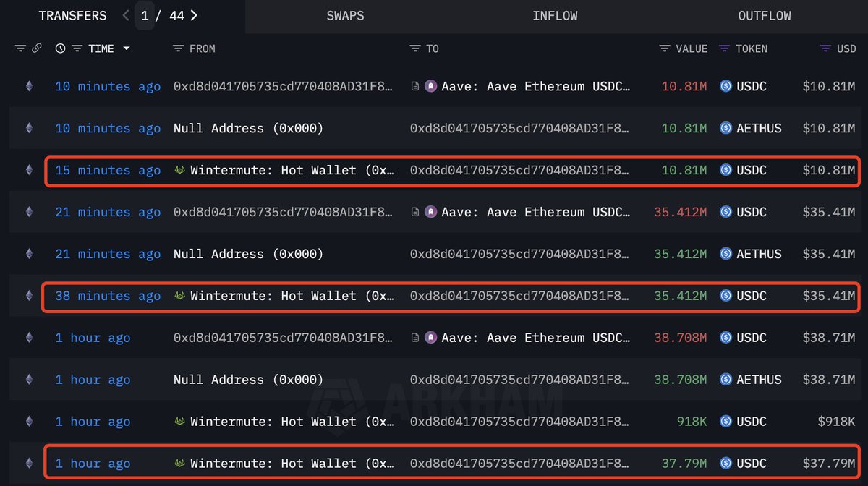Open the TO column filter

pyautogui.click(x=415, y=48)
